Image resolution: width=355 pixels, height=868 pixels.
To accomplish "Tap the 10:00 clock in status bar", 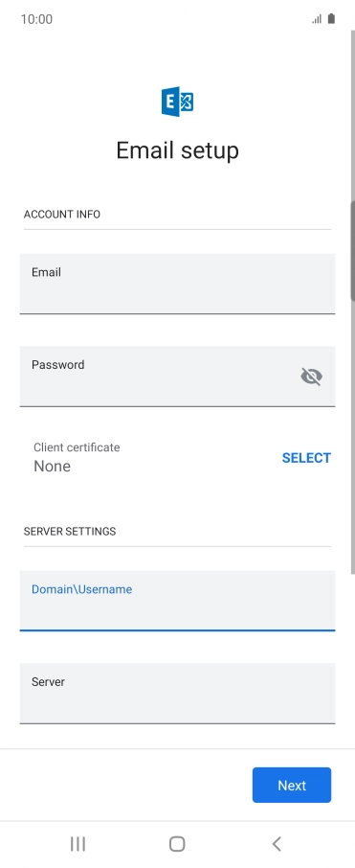I will (36, 19).
